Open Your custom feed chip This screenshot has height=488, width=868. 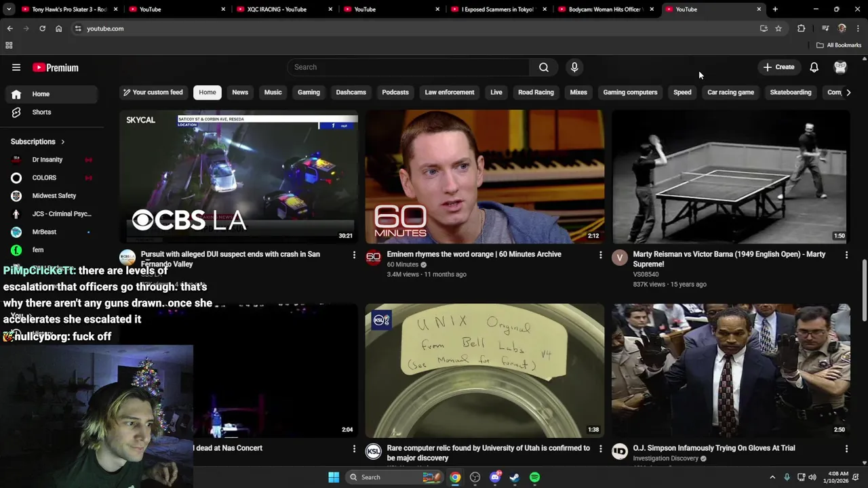[153, 92]
